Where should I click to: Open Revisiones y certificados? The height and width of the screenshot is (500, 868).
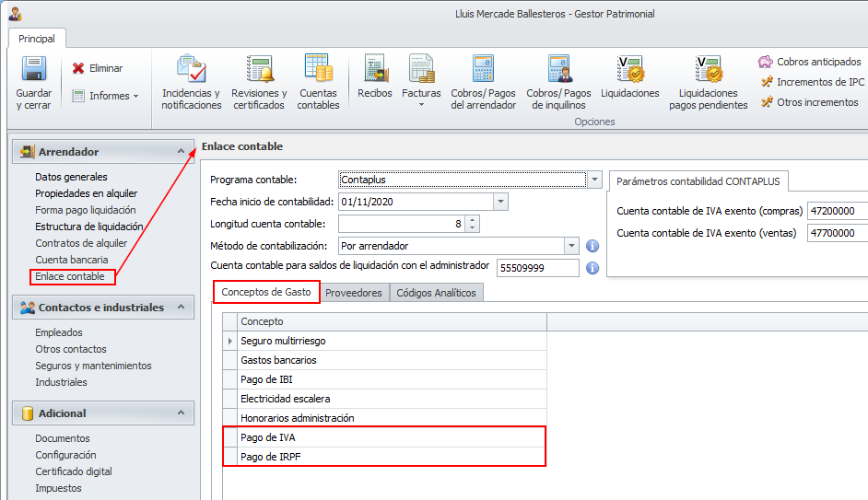259,82
